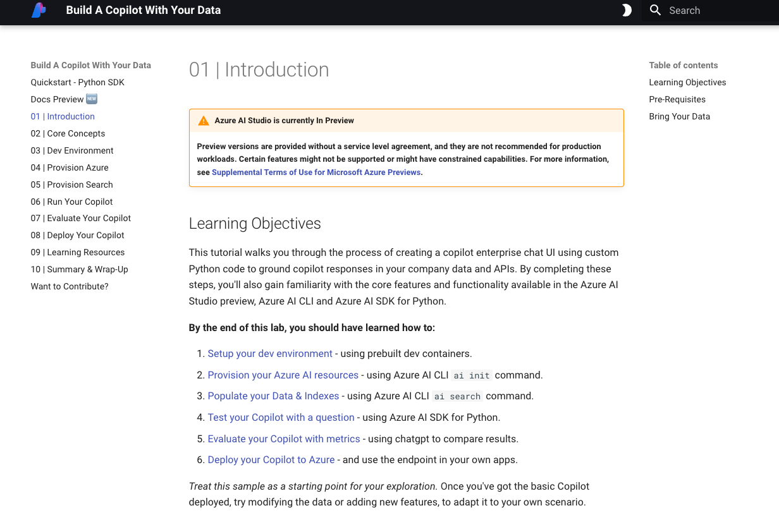Follow Provision your Azure AI resources link
The image size is (779, 532).
tap(283, 375)
